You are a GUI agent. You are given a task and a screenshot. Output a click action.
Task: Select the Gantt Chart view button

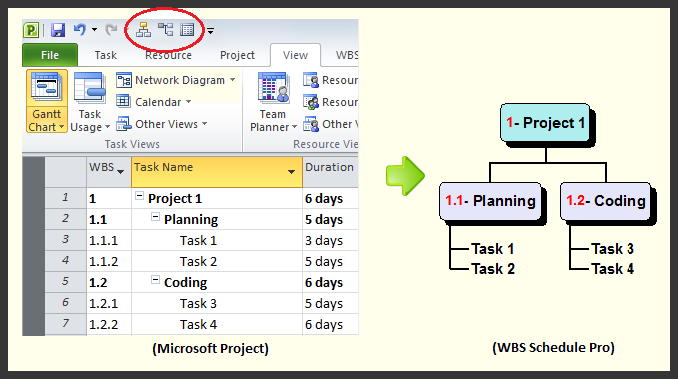47,102
